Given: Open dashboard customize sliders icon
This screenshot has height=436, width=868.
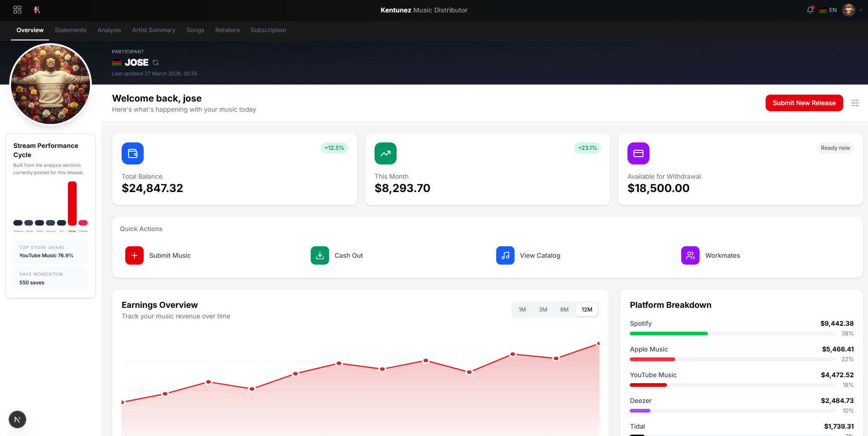Looking at the screenshot, I should tap(855, 103).
